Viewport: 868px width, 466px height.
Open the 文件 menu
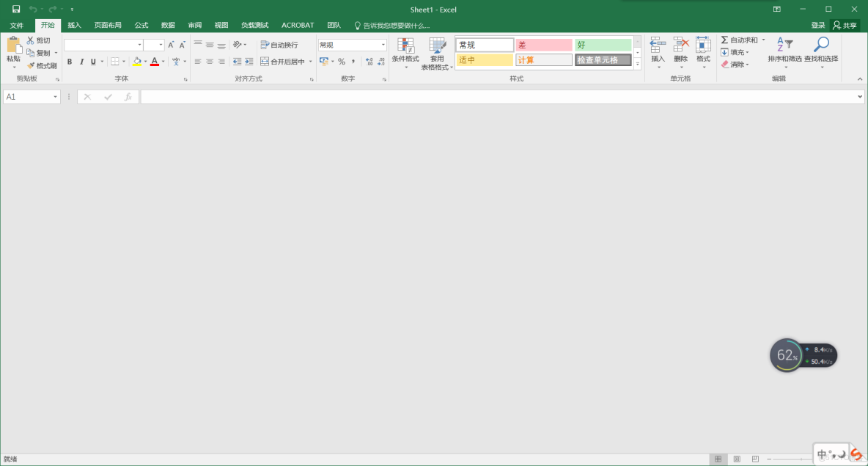[x=17, y=24]
